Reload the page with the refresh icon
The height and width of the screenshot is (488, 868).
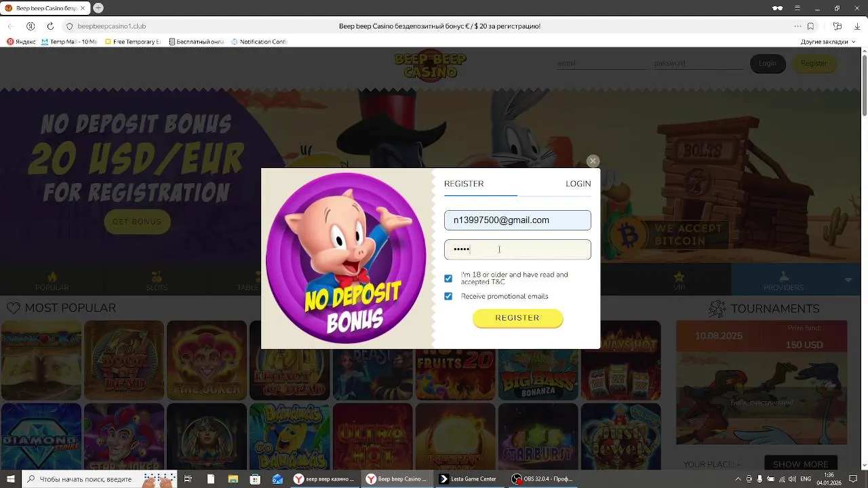pyautogui.click(x=50, y=26)
